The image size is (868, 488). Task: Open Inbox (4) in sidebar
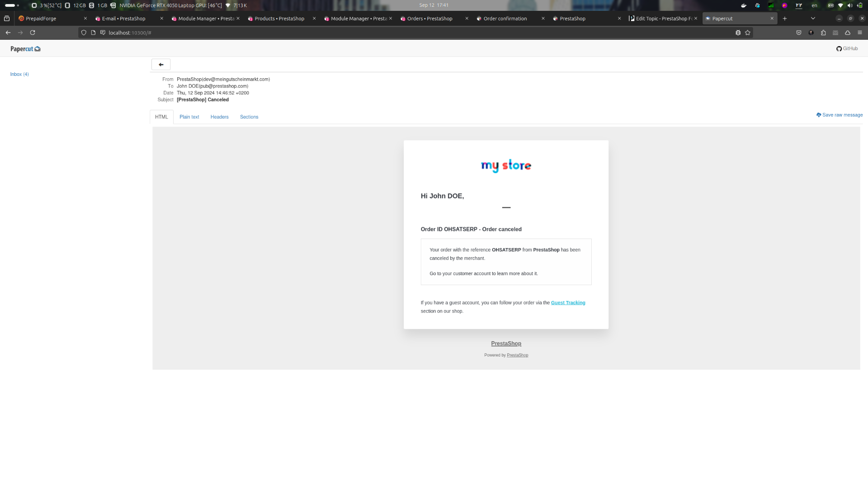[x=19, y=74]
